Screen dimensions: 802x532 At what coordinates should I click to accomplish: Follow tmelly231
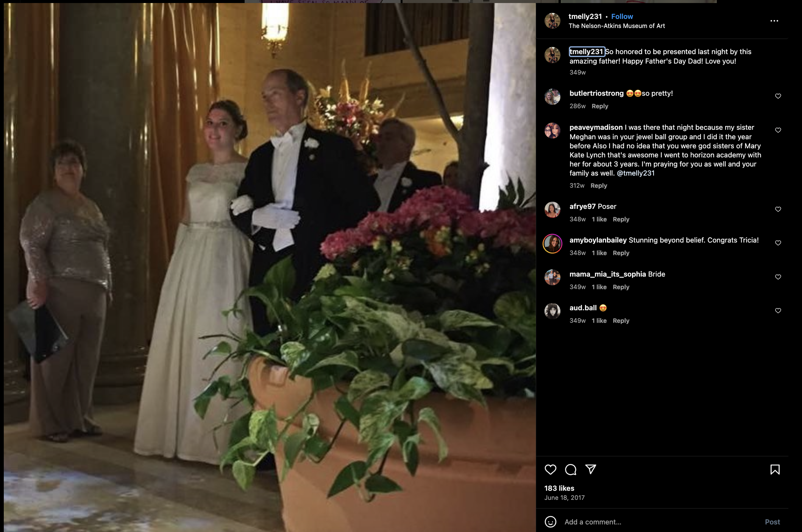[x=622, y=16]
